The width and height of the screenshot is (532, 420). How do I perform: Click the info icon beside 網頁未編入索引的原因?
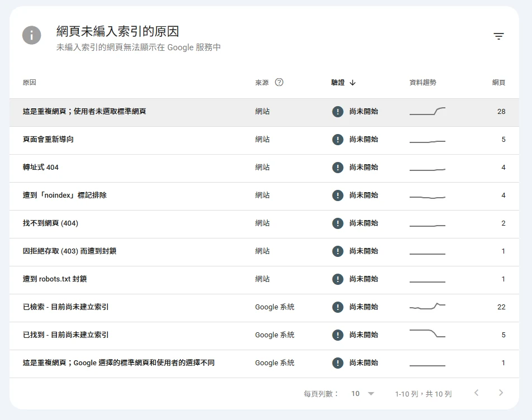(x=31, y=35)
